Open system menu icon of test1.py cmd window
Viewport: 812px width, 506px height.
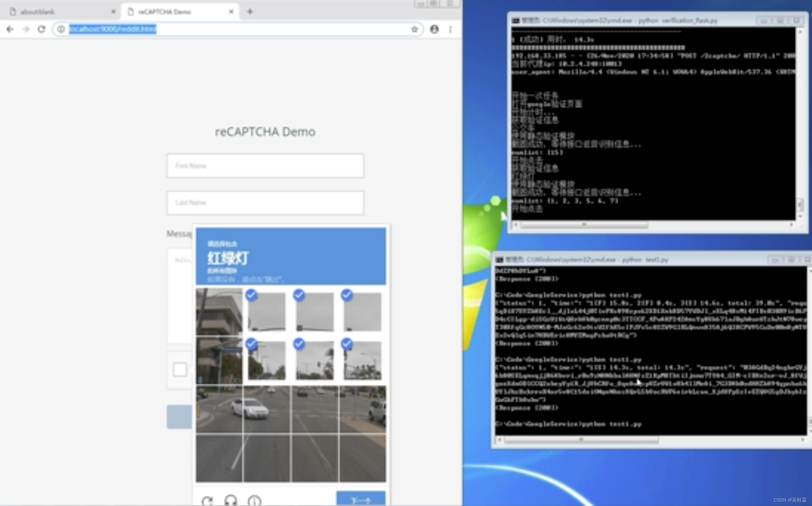coord(500,260)
